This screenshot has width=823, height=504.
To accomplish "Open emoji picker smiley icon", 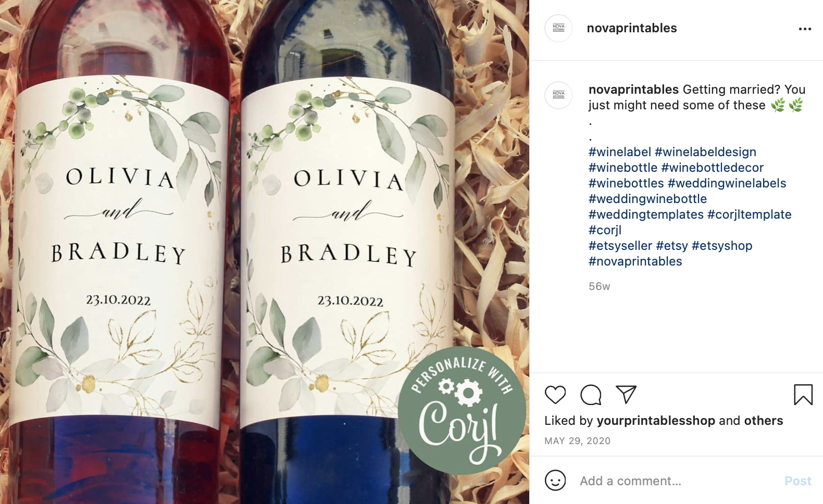I will click(x=555, y=480).
